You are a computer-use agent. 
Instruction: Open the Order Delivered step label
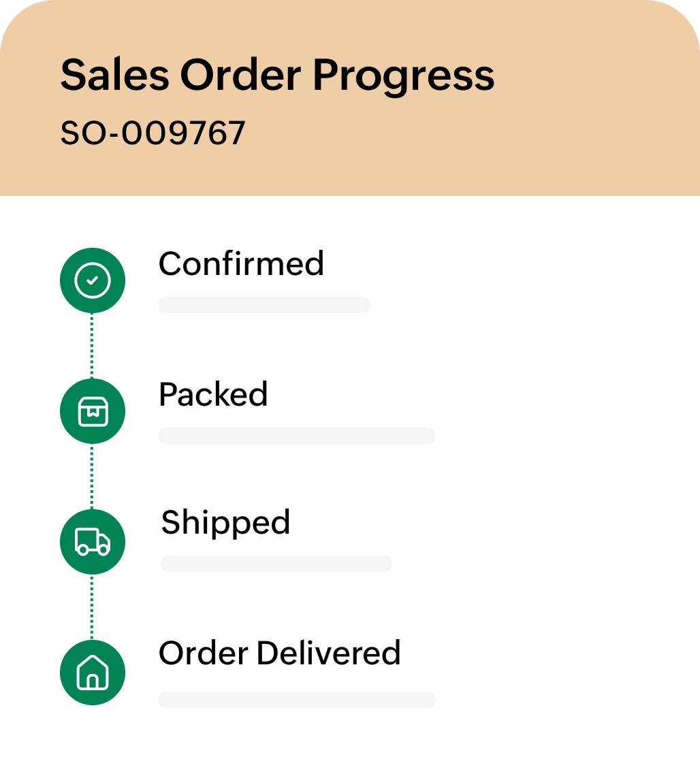pyautogui.click(x=279, y=653)
